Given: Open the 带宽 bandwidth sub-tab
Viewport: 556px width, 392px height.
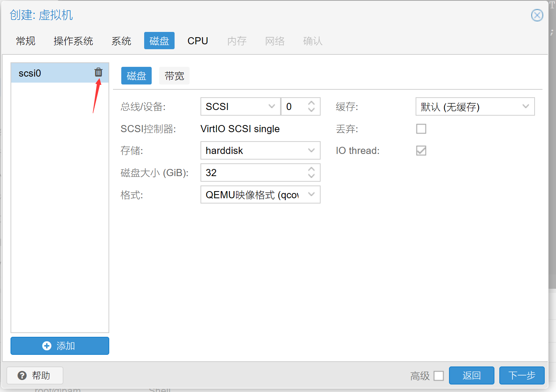Looking at the screenshot, I should [x=174, y=76].
